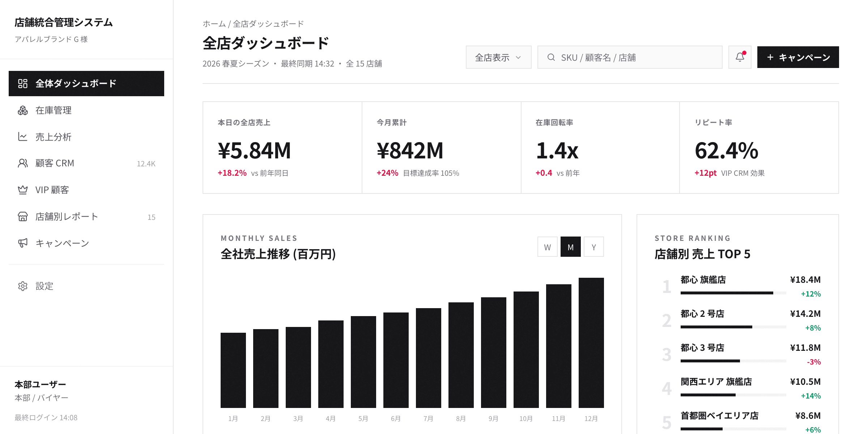Viewport: 868px width, 434px height.
Task: Switch sales chart to weekly view (W)
Action: (x=547, y=247)
